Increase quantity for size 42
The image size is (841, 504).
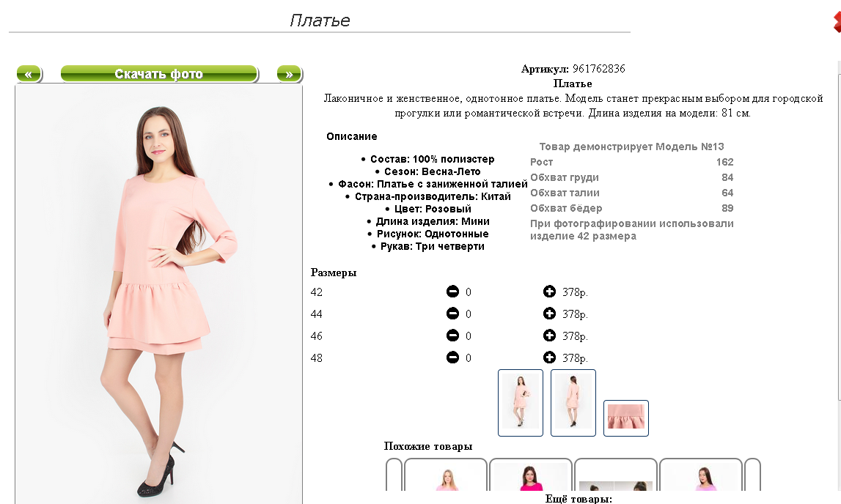pyautogui.click(x=549, y=292)
